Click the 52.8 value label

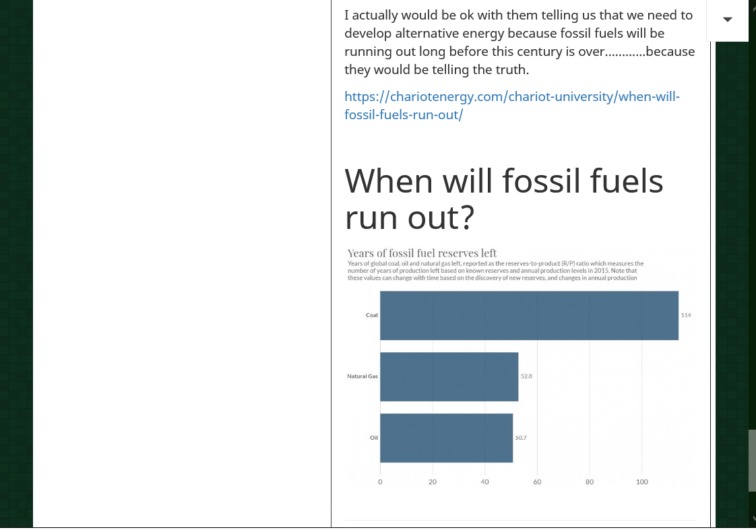tap(526, 376)
